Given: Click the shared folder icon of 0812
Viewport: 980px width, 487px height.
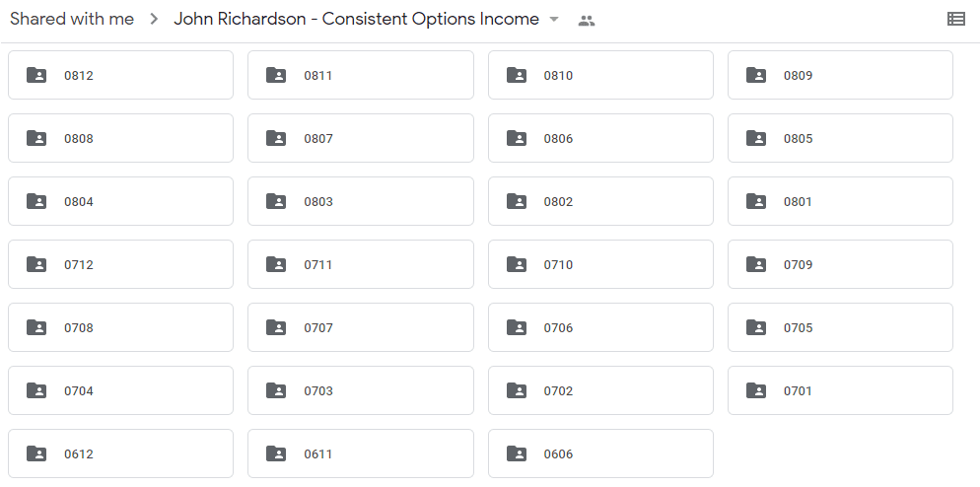Looking at the screenshot, I should (x=36, y=75).
